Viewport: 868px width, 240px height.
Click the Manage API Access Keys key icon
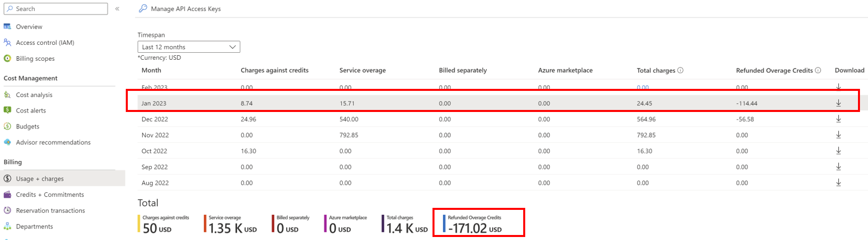143,9
